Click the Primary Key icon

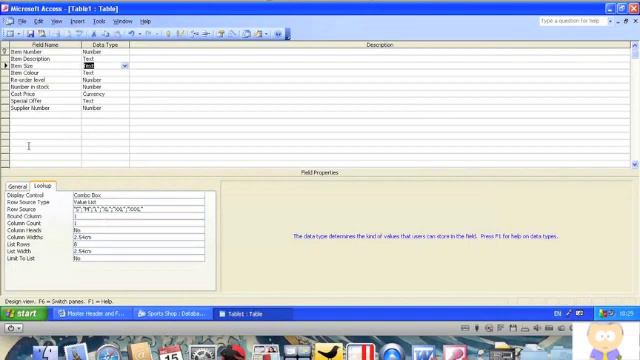coord(168,34)
